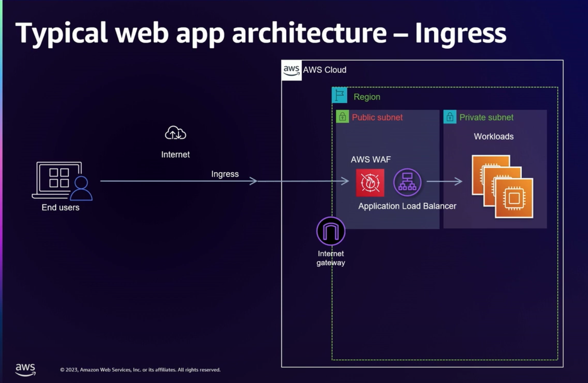Click the Region flag icon
Screen dimensions: 588x383
339,95
